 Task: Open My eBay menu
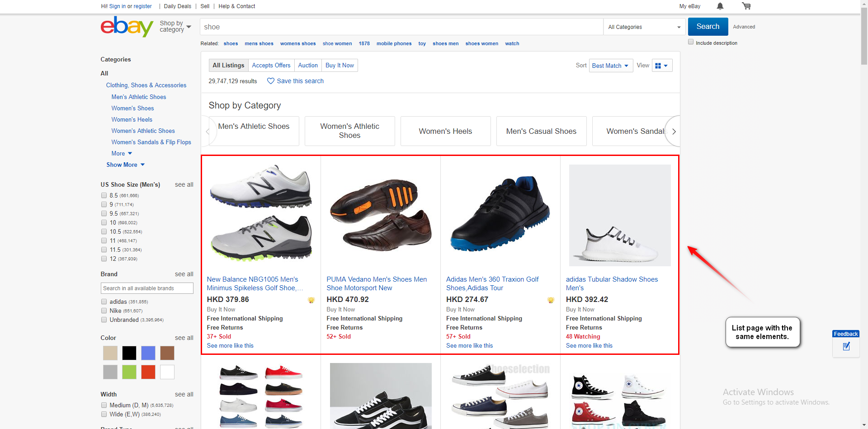[x=690, y=6]
